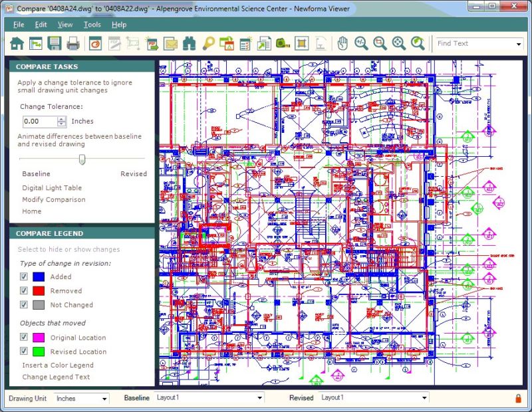532x412 pixels.
Task: Select the Zoom Window tool
Action: pyautogui.click(x=381, y=43)
